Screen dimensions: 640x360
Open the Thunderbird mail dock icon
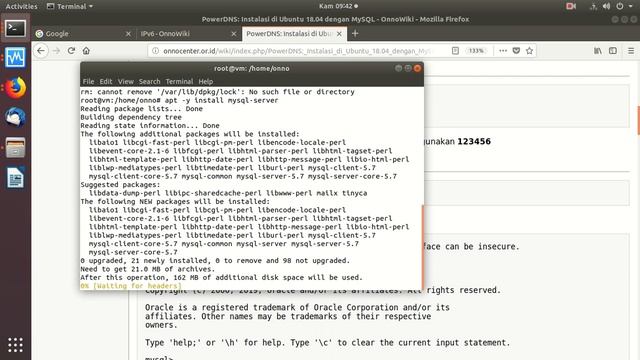[x=16, y=118]
